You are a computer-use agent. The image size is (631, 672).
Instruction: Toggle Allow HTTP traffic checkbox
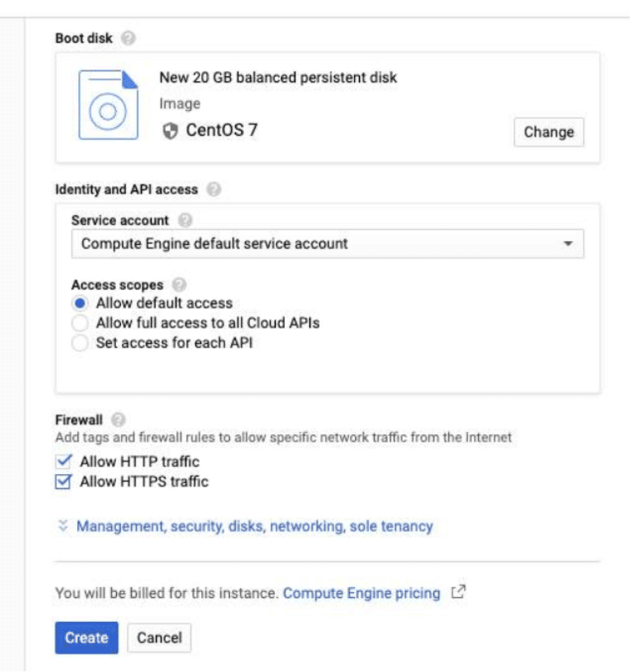64,461
